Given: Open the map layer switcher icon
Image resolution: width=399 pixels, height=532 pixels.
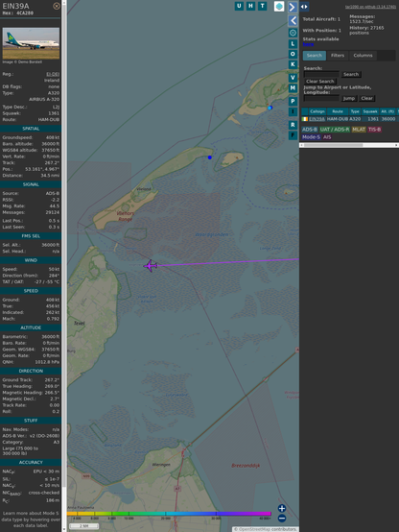Looking at the screenshot, I should (x=279, y=6).
